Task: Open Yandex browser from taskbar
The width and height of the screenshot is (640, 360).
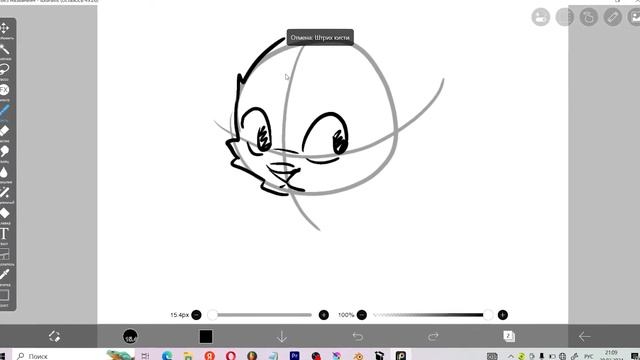Action: coord(209,356)
